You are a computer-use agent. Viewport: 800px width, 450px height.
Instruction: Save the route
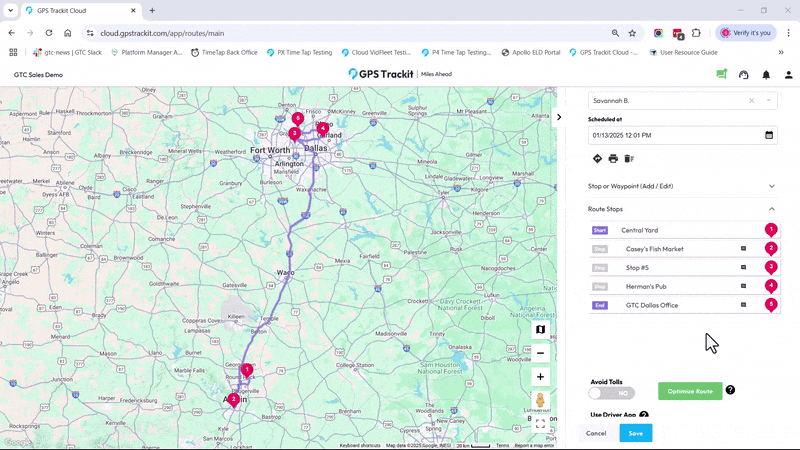(636, 433)
